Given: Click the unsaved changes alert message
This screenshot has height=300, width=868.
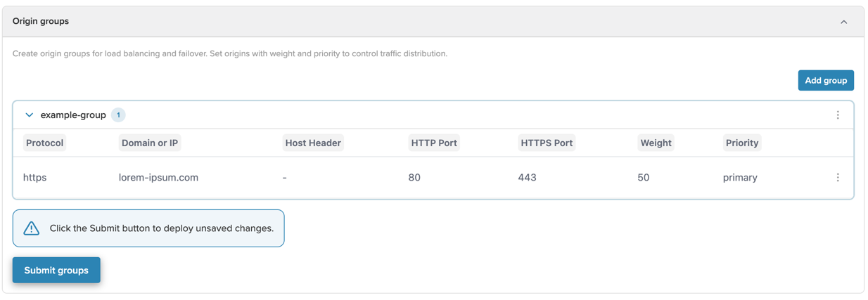Looking at the screenshot, I should (x=161, y=228).
